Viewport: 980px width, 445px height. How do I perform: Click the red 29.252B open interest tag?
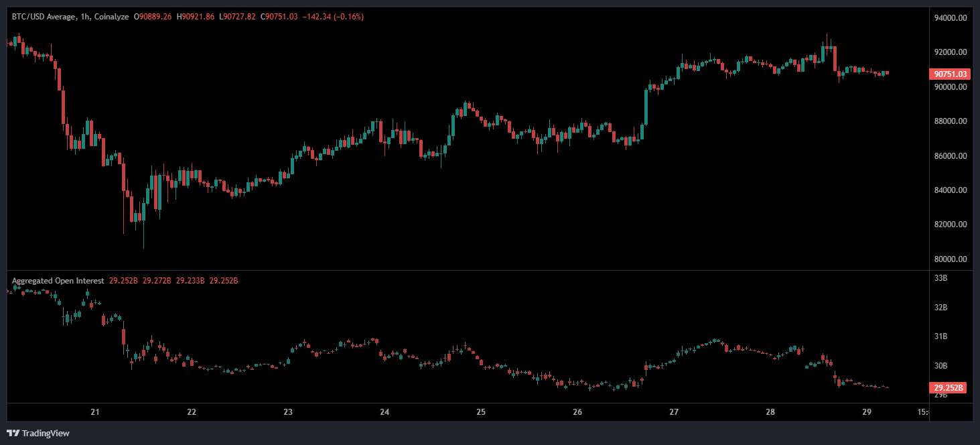click(947, 387)
